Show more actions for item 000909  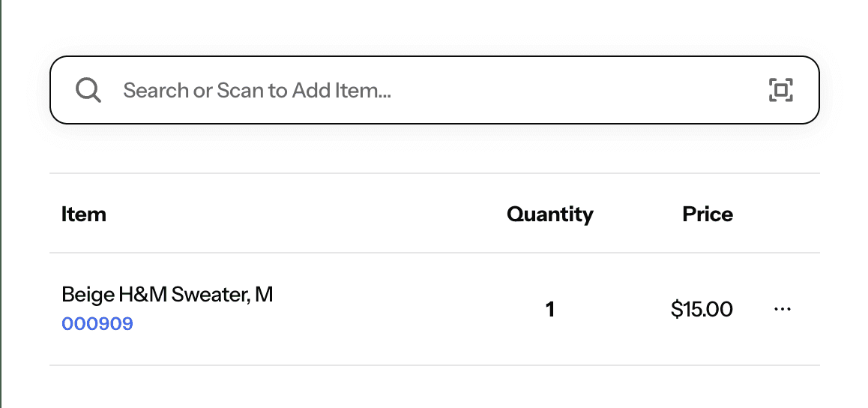[x=782, y=309]
